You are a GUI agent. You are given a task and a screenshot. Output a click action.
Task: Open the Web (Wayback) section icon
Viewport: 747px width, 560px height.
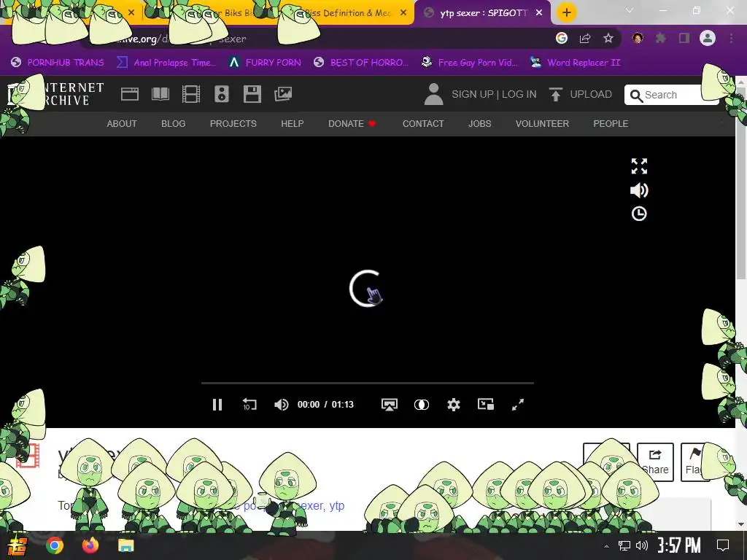(x=130, y=94)
